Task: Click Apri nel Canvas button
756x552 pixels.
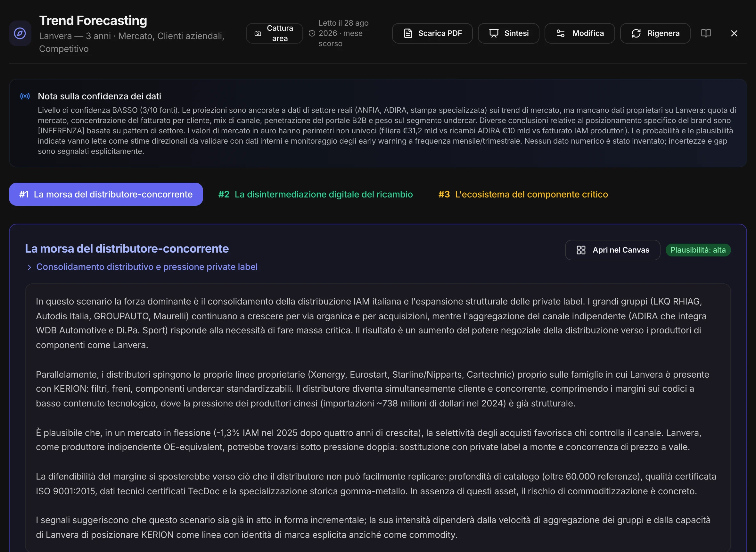Action: click(x=612, y=250)
